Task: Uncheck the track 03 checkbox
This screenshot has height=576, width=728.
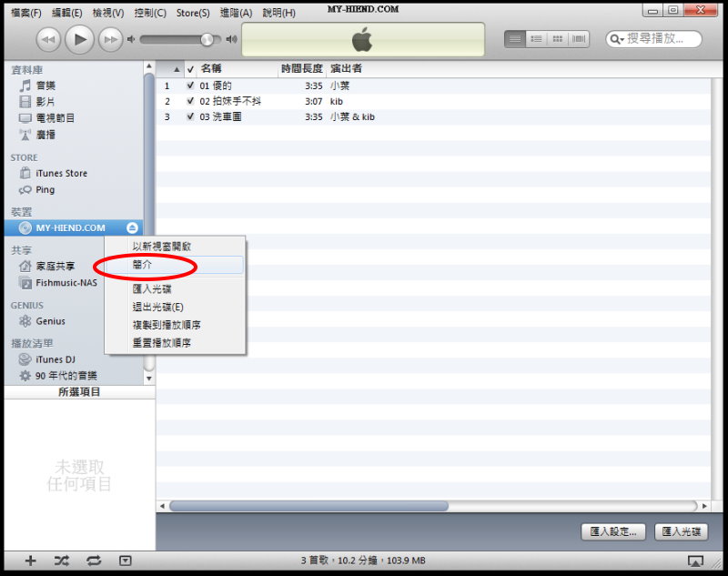Action: [190, 116]
